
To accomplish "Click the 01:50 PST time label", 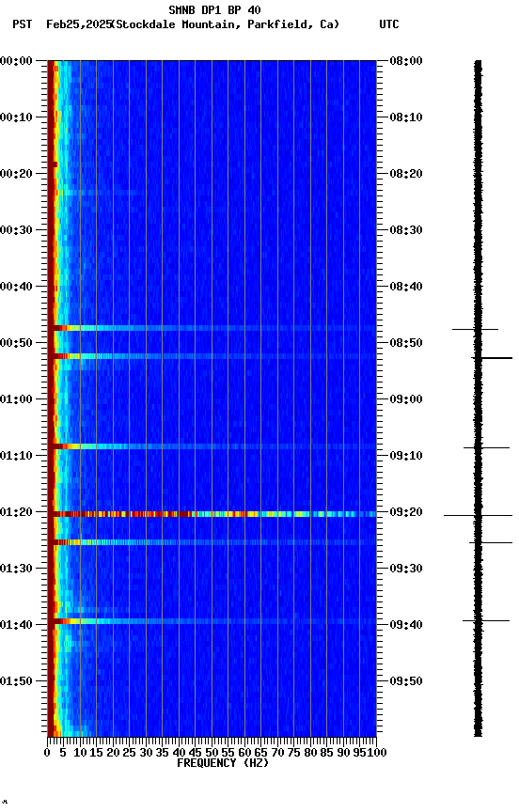I will (x=16, y=681).
